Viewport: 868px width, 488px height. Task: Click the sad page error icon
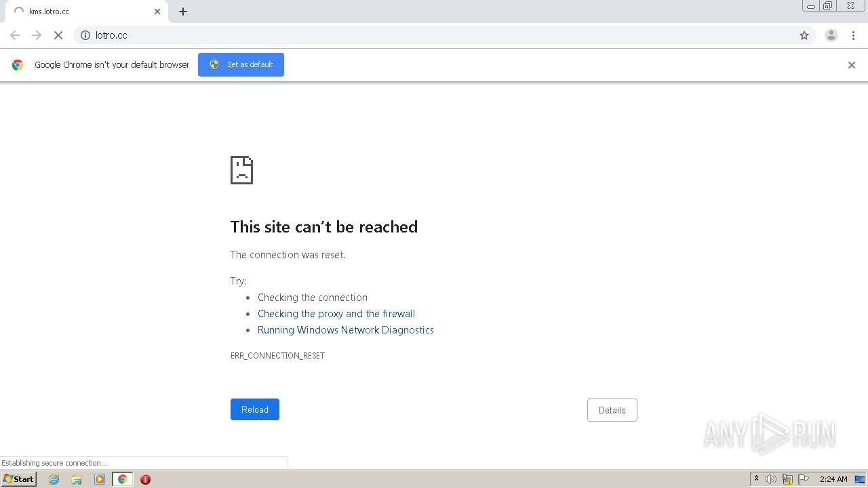coord(241,170)
